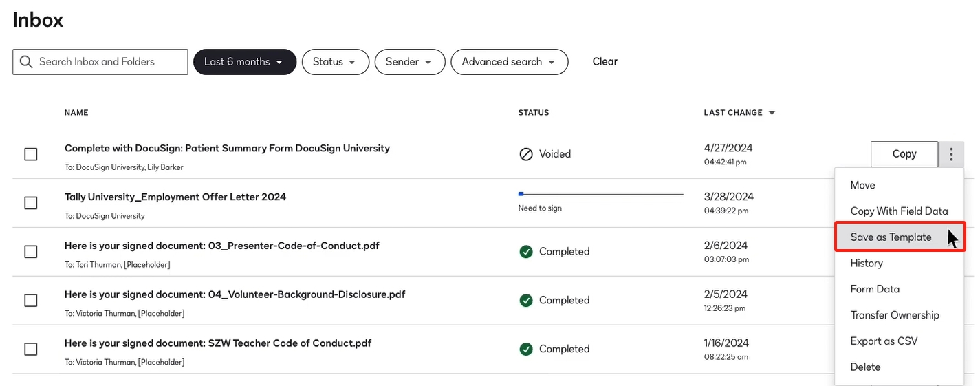Click the search magnifier icon
The image size is (980, 386).
pos(26,62)
